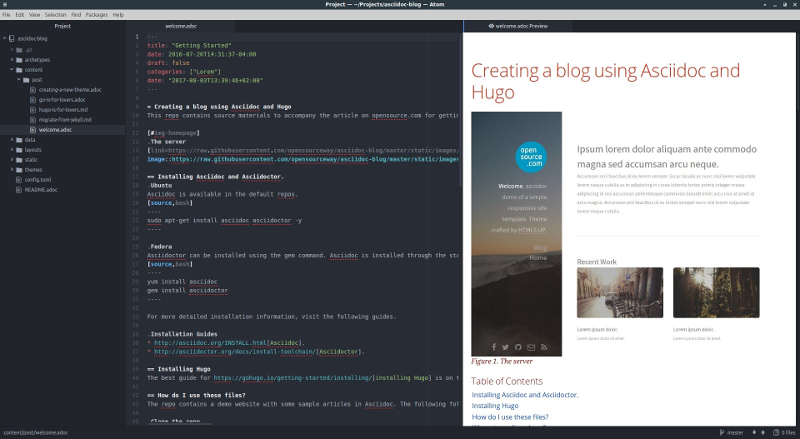
Task: Expand the archetypes folder arrow
Action: click(x=12, y=60)
